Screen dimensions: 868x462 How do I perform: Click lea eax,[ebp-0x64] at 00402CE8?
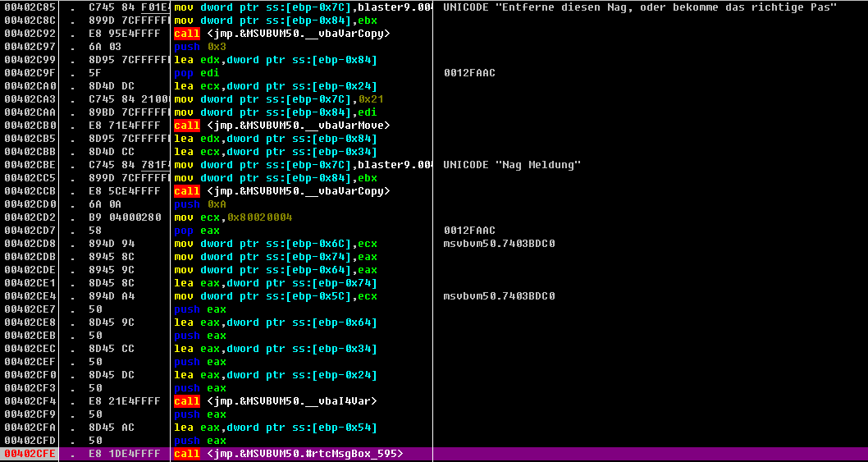[275, 322]
